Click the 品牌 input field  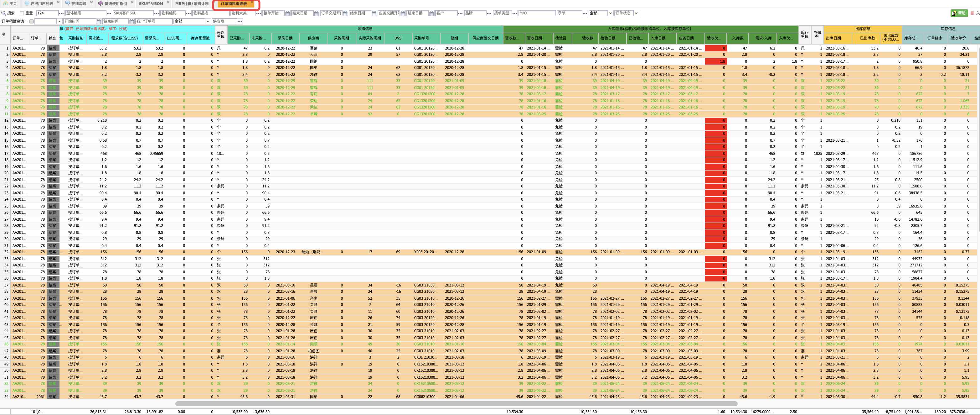pyautogui.click(x=475, y=13)
